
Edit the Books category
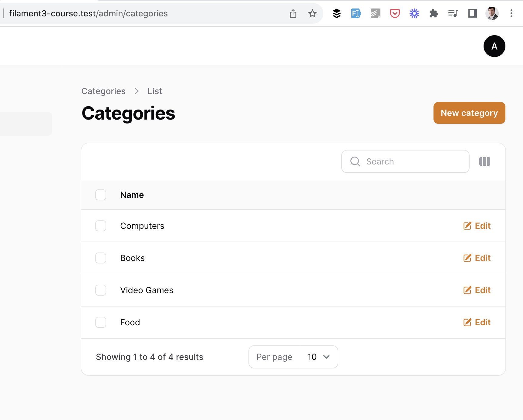tap(477, 258)
